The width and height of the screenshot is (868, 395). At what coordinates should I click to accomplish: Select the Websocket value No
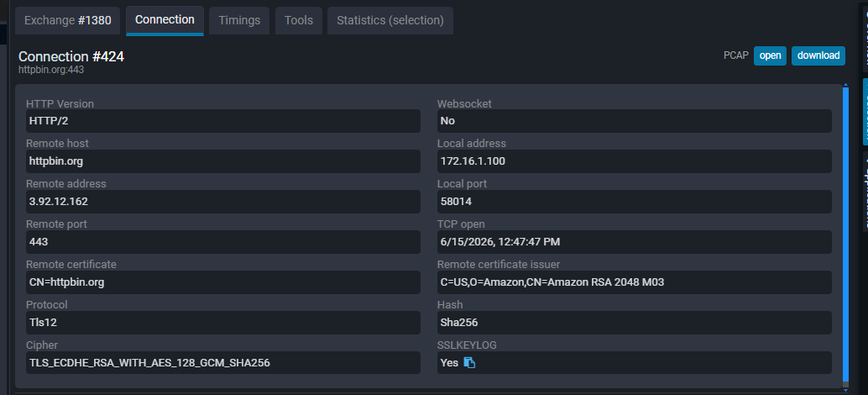(635, 121)
